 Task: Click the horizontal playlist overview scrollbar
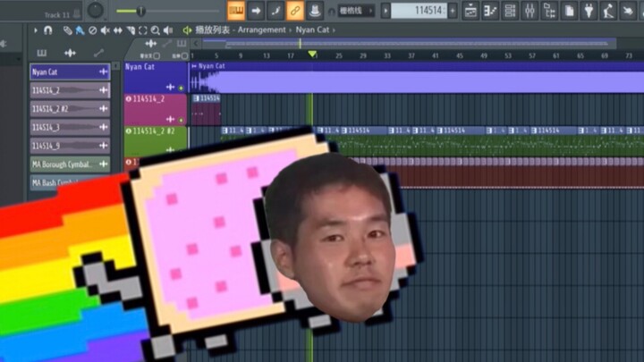click(x=410, y=43)
